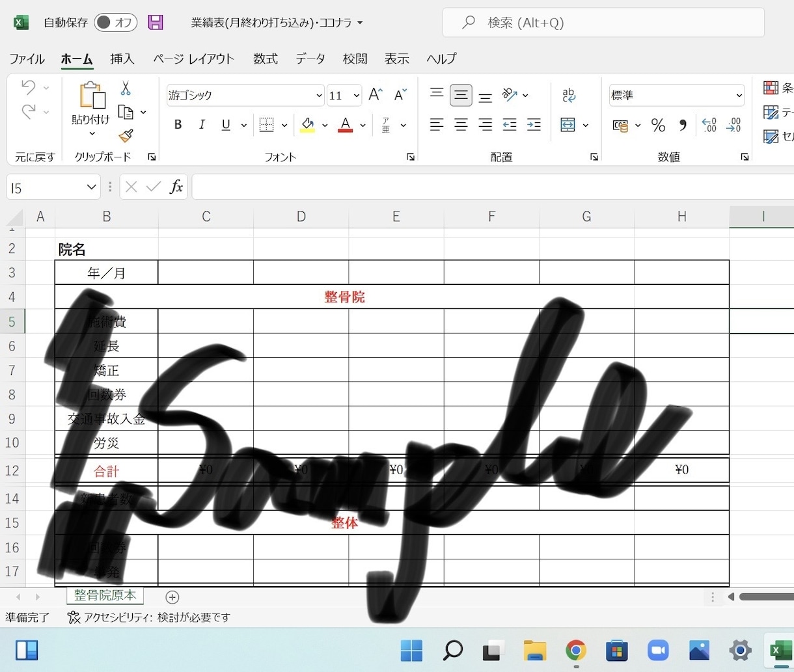
Task: Click the Cut scissors icon
Action: (x=126, y=88)
